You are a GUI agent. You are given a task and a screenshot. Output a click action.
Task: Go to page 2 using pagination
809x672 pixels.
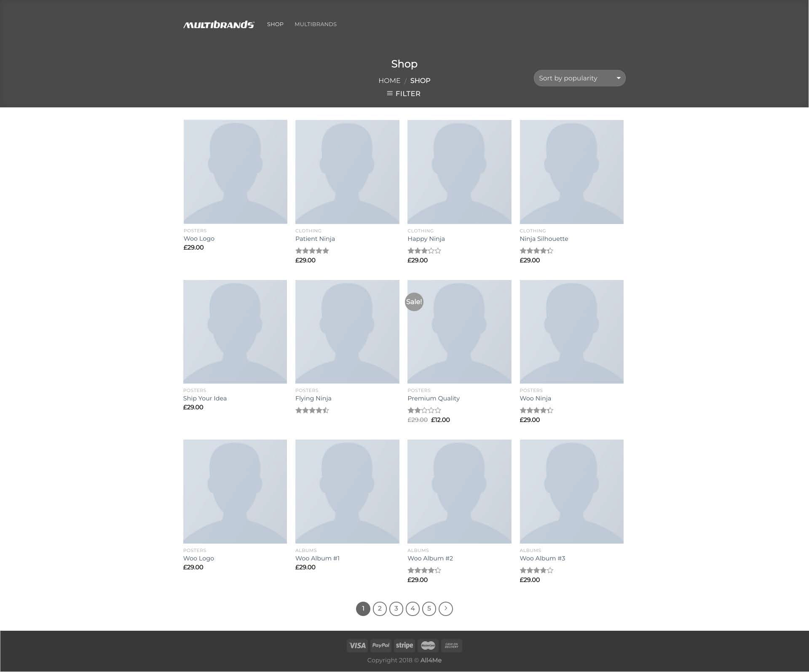pyautogui.click(x=380, y=608)
